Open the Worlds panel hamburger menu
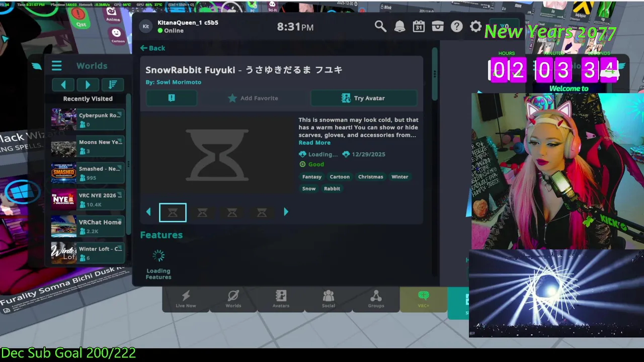Image resolution: width=644 pixels, height=362 pixels. [56, 66]
